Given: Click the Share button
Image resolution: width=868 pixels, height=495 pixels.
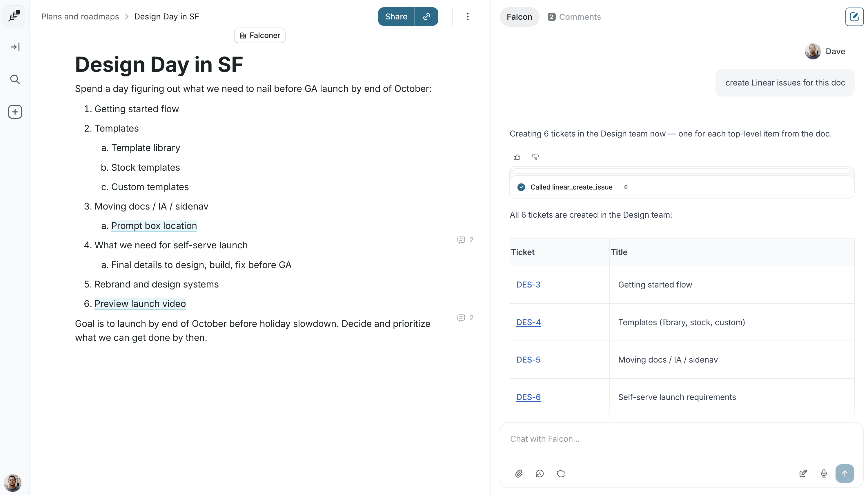Looking at the screenshot, I should coord(396,16).
